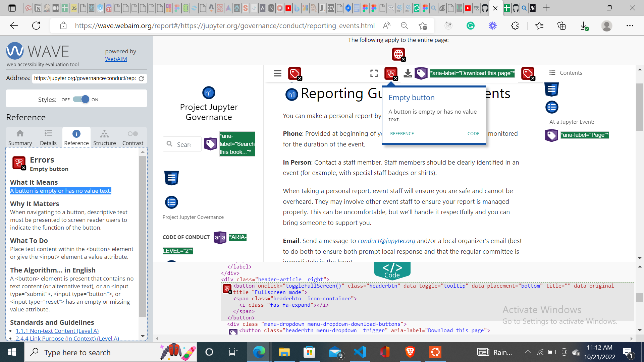The image size is (644, 362).
Task: Click CODE in the Empty button tooltip
Action: (473, 133)
